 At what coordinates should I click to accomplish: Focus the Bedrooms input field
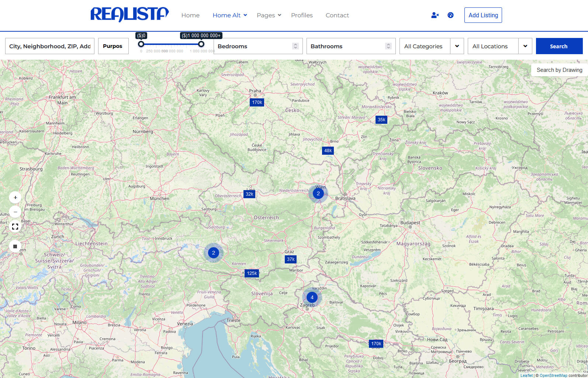258,46
